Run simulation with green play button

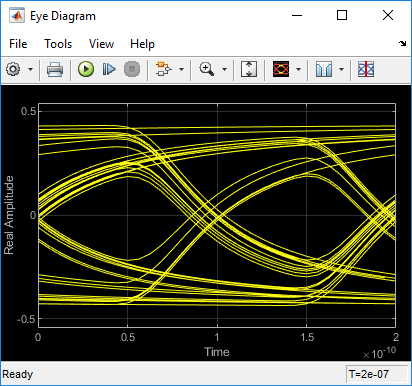(x=86, y=69)
